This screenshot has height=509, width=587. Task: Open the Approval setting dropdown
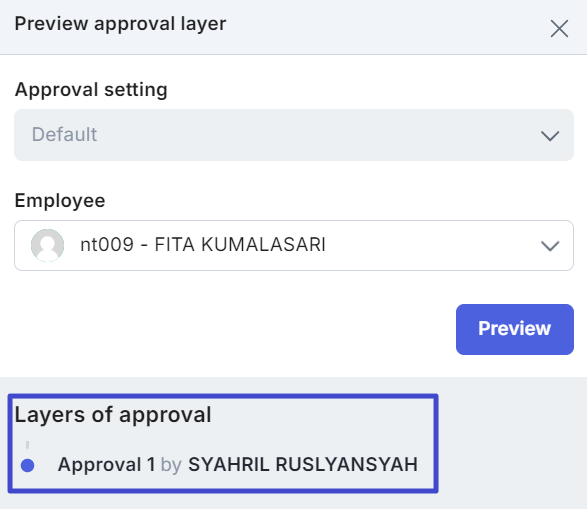[x=294, y=135]
